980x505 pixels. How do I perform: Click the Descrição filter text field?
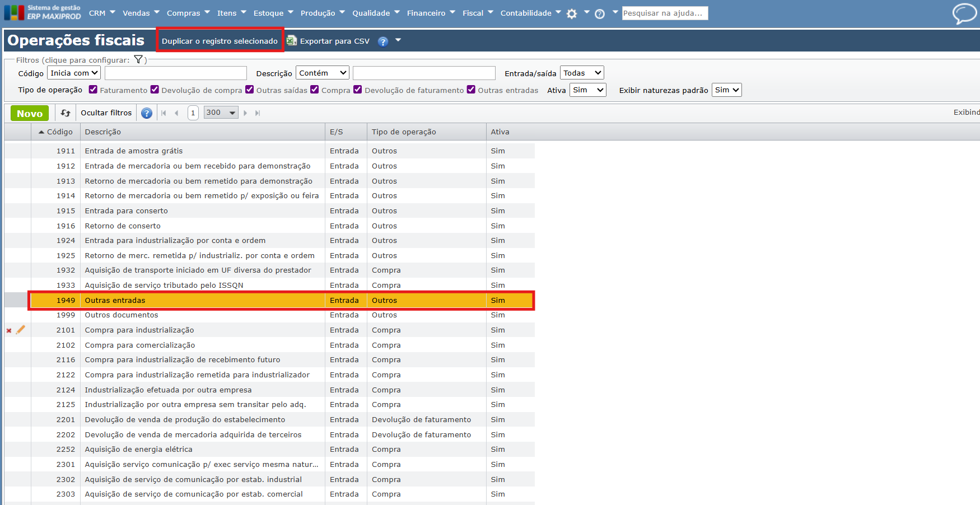tap(424, 73)
